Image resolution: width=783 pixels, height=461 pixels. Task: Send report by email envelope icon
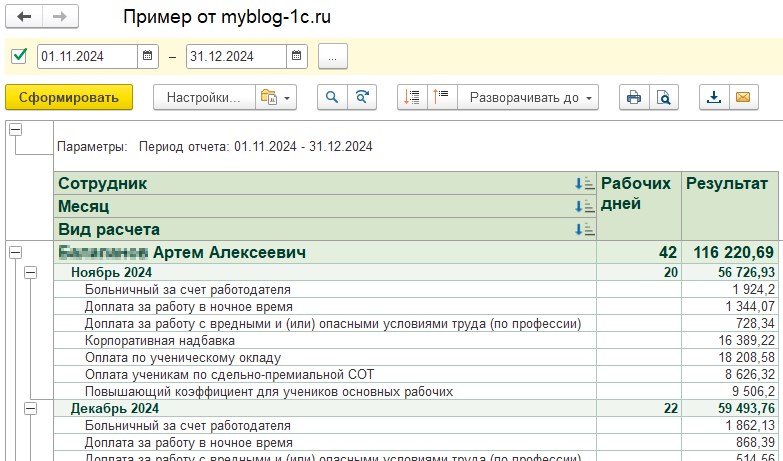(744, 97)
